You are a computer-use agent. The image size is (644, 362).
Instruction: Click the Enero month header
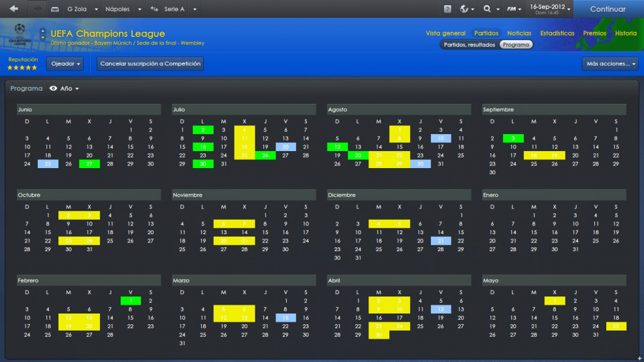[554, 195]
